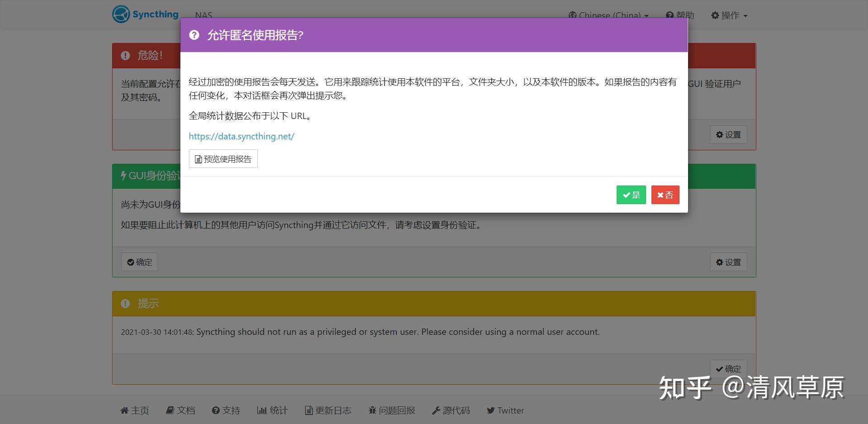868x424 pixels.
Task: Click the bar chart icon beside 统计
Action: (263, 410)
